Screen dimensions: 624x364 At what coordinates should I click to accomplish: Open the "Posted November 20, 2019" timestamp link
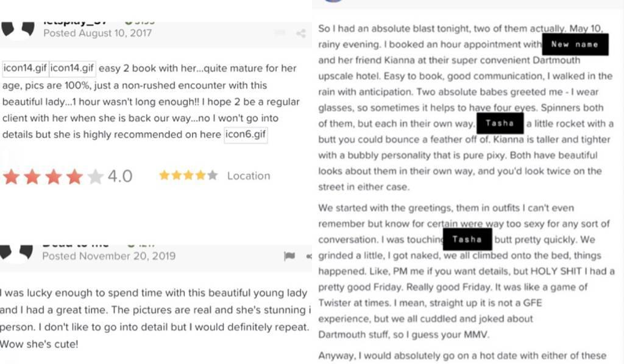click(108, 256)
